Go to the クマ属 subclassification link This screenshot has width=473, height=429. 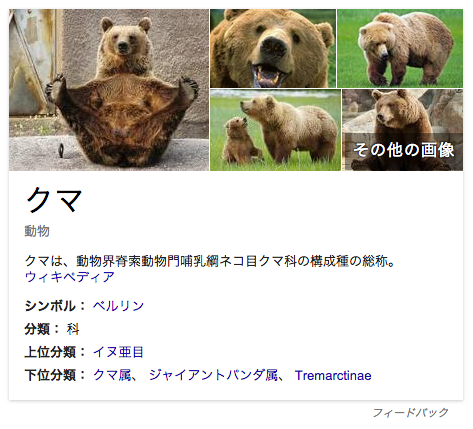pos(112,375)
